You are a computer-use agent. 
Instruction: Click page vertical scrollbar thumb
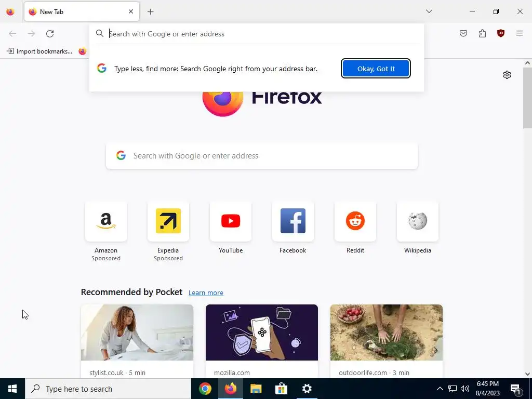click(527, 98)
